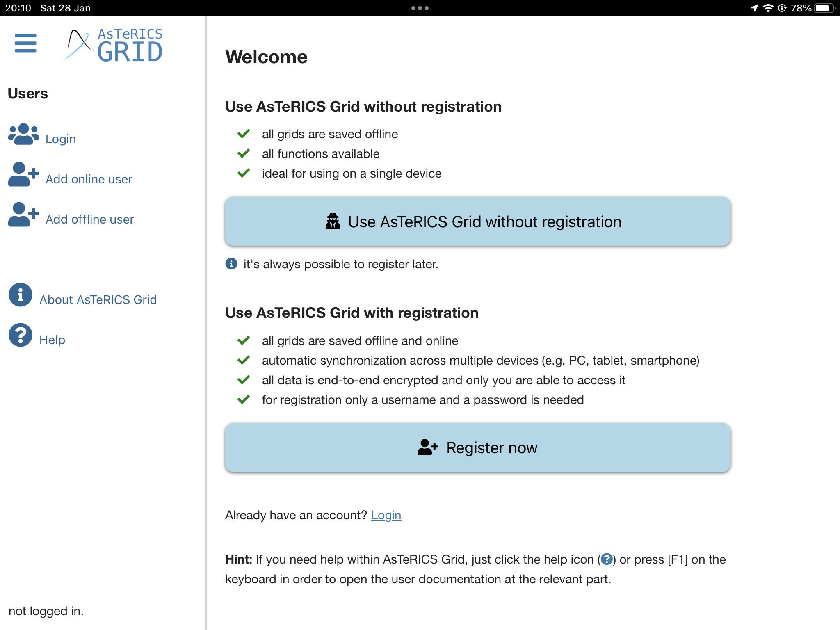Select Add offline user
The height and width of the screenshot is (630, 840).
click(x=90, y=219)
